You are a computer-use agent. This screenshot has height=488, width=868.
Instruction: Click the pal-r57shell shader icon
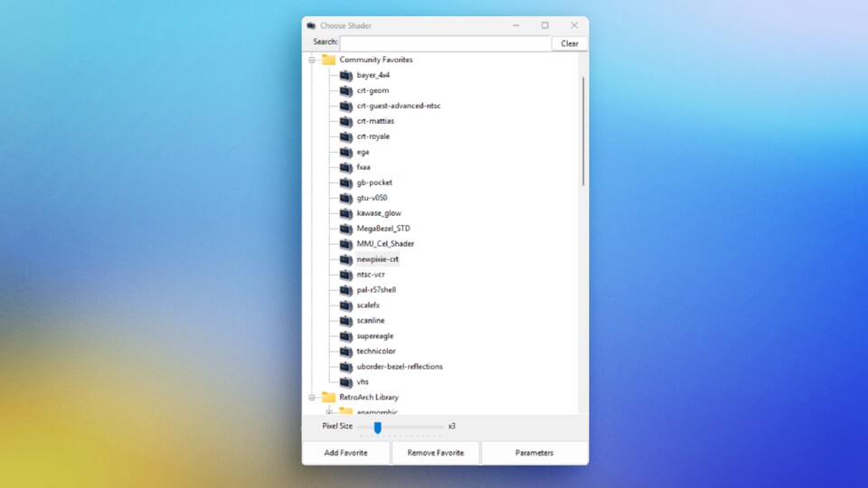click(x=346, y=290)
